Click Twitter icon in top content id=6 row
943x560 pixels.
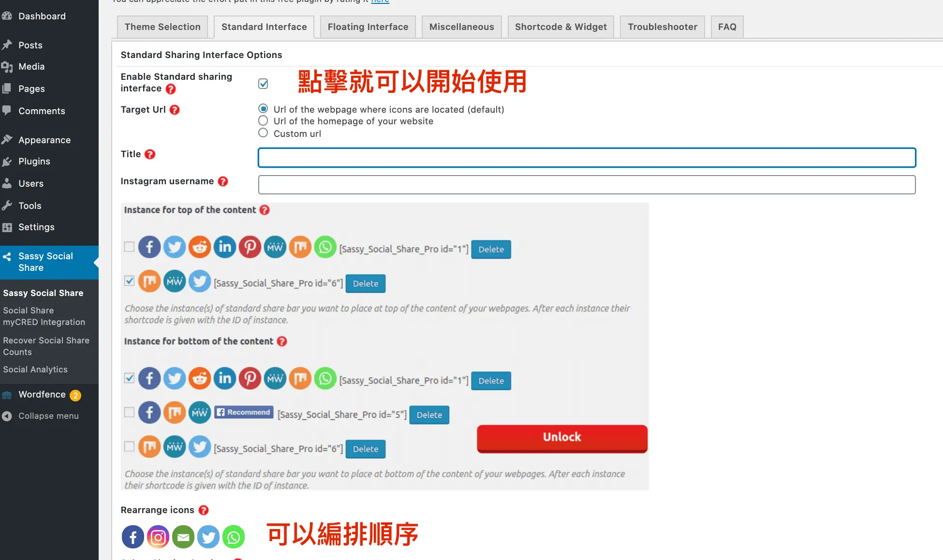[200, 281]
